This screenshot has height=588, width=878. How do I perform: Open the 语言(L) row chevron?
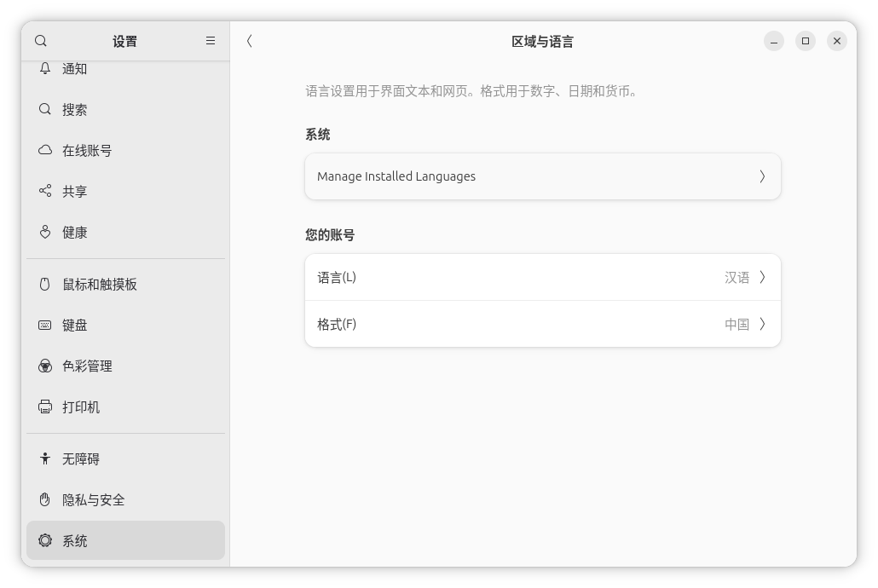pyautogui.click(x=762, y=277)
